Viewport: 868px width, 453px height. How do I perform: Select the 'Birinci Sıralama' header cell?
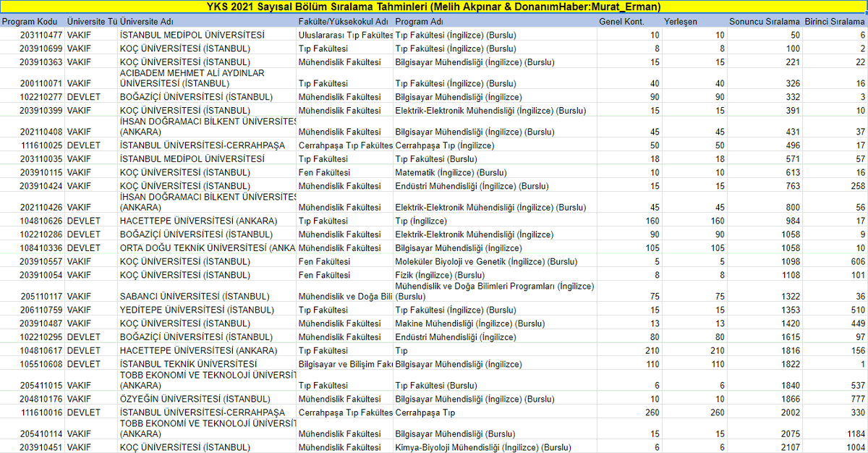835,22
